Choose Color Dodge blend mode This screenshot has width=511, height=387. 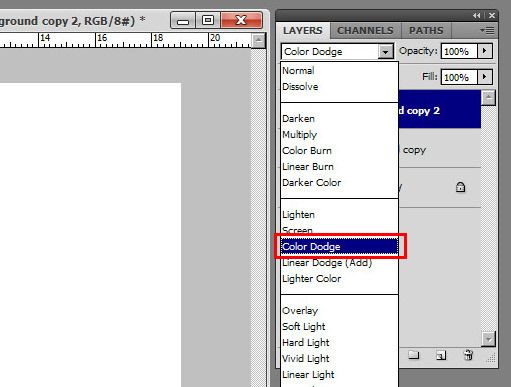(x=339, y=247)
